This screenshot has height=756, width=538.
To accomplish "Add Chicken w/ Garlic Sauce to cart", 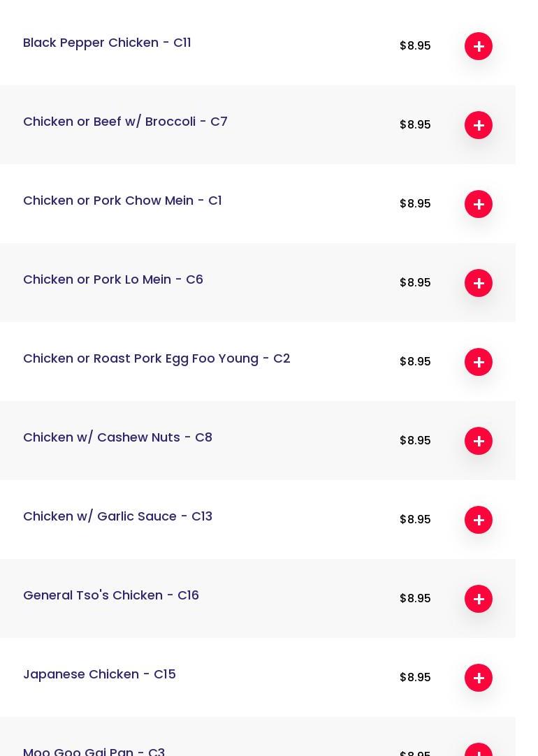I will coord(479,520).
